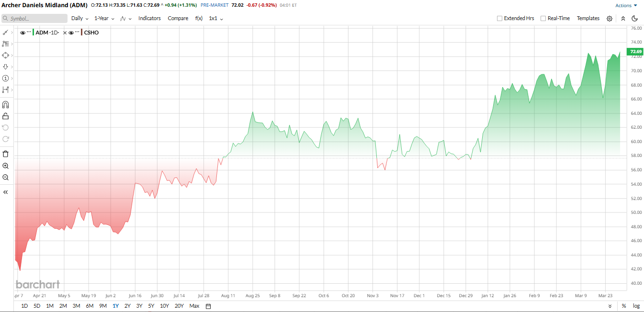Select the numbered annotation tool
The width and height of the screenshot is (644, 312).
pyautogui.click(x=5, y=78)
